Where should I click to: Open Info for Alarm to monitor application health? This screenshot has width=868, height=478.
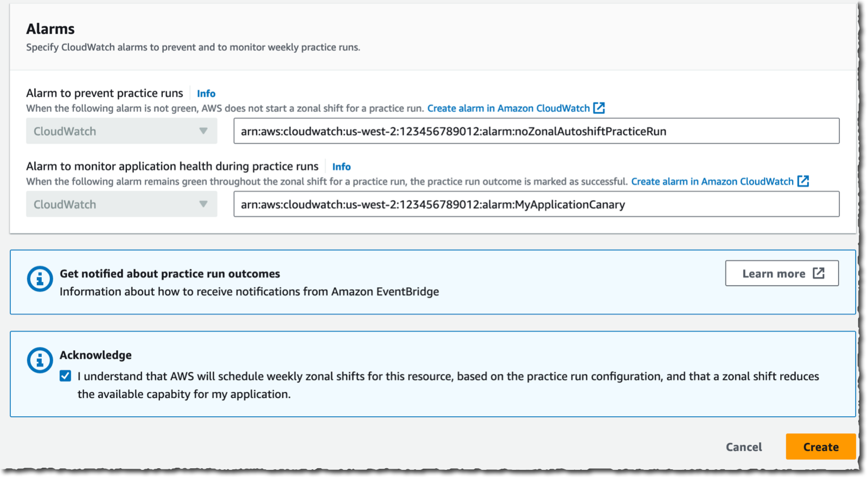[x=341, y=166]
